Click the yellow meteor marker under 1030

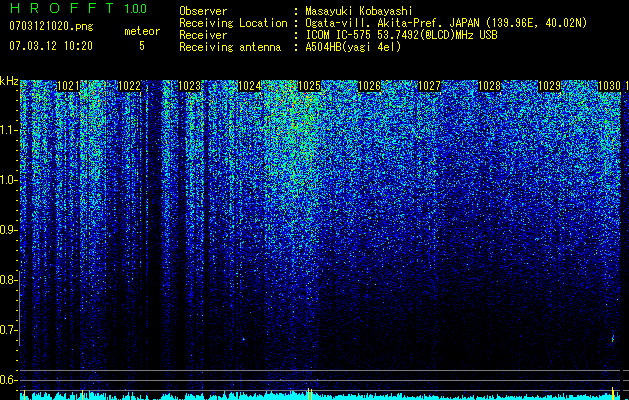click(613, 394)
